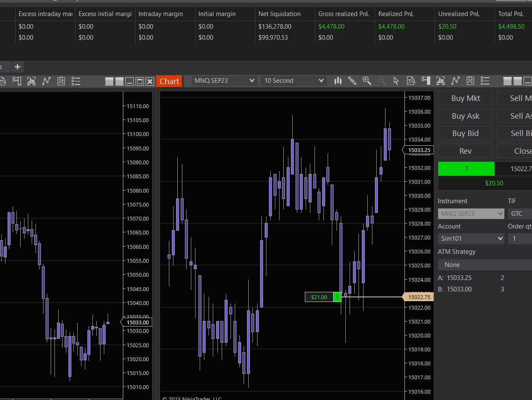Click the orange Chart tab label
Screen dimensions: 532x400
click(x=169, y=81)
